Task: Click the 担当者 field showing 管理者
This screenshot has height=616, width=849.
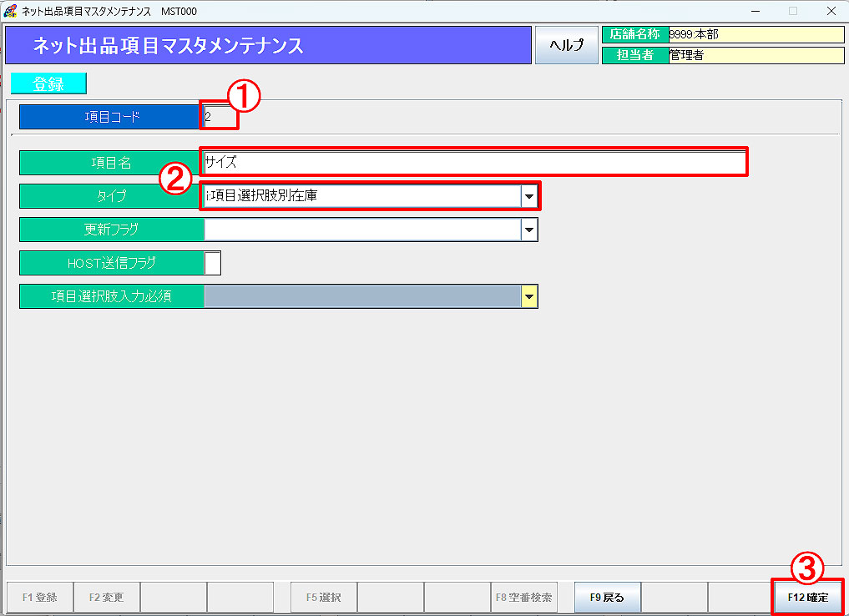Action: pyautogui.click(x=756, y=55)
